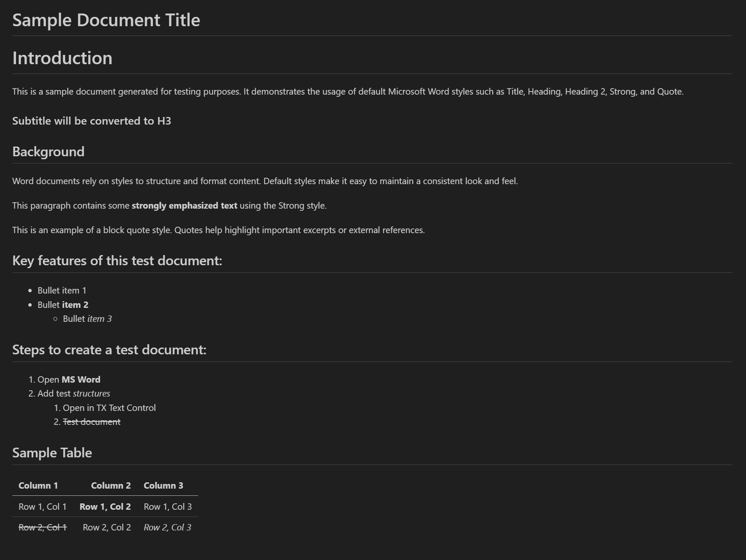Select the struck-through Row 2, Col 1 cell
This screenshot has width=746, height=560.
pyautogui.click(x=42, y=527)
